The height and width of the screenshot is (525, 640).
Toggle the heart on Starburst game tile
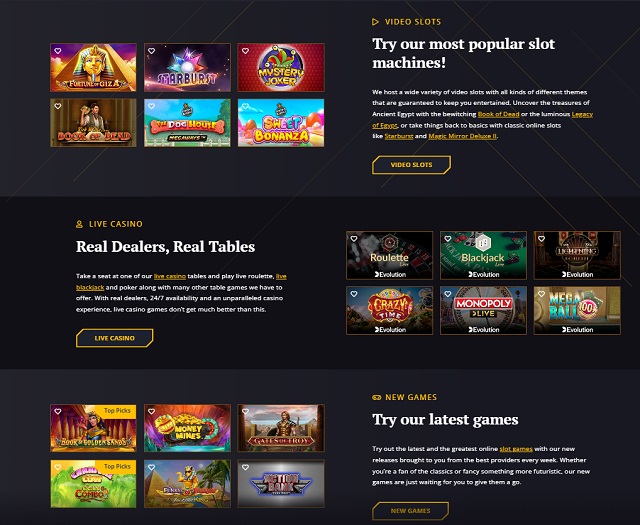[x=151, y=51]
